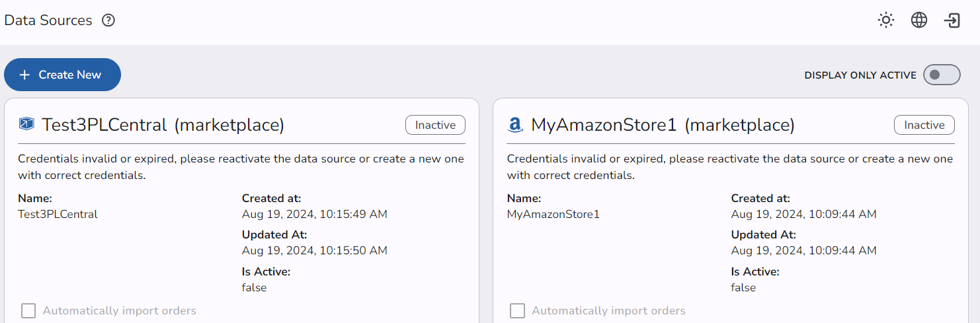Screen dimensions: 980x323
Task: Click the logout icon in the header
Action: tap(952, 20)
